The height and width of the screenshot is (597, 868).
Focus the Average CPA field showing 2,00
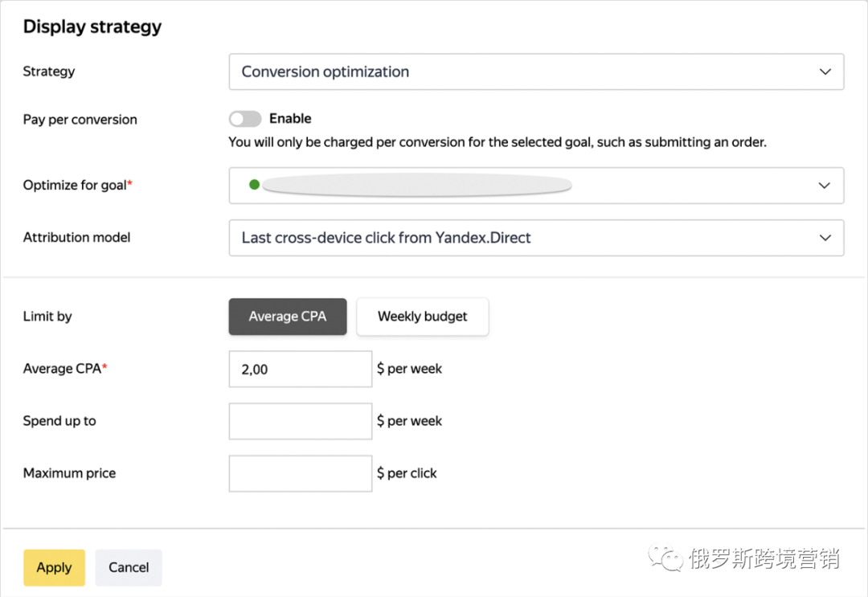pyautogui.click(x=300, y=369)
